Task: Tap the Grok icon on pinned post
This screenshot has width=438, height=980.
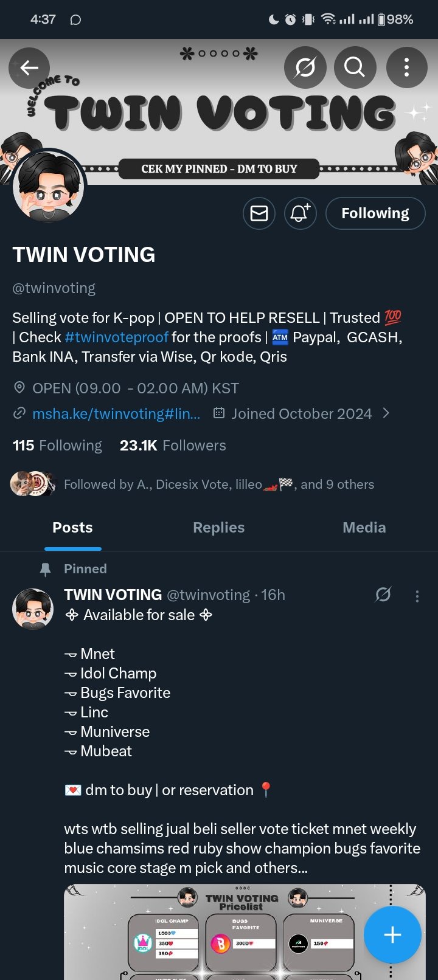Action: pos(383,595)
